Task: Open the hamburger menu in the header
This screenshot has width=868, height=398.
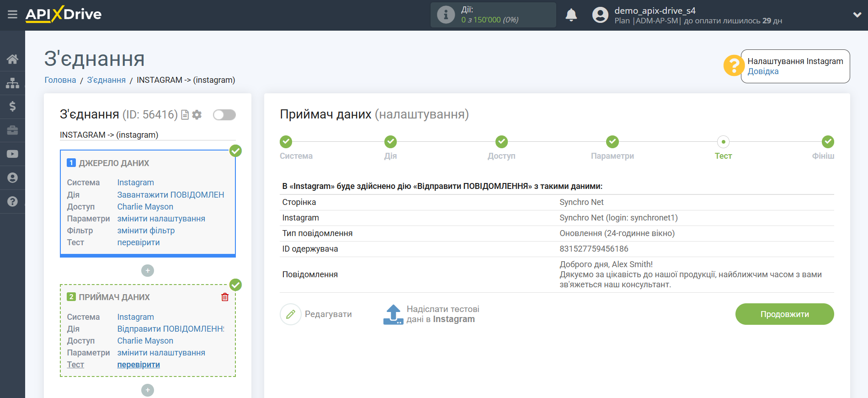Action: (12, 15)
